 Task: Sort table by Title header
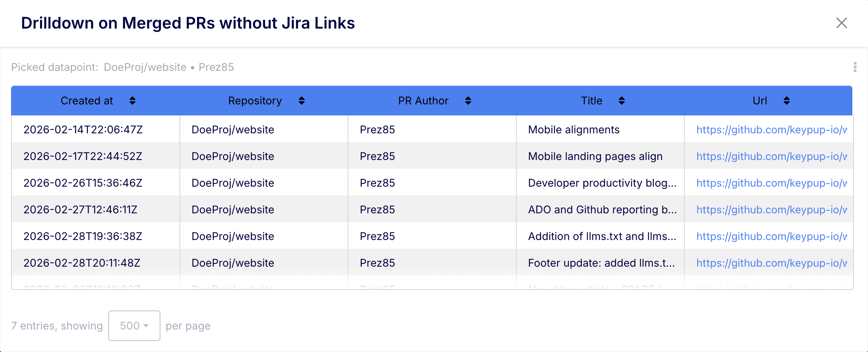click(591, 101)
